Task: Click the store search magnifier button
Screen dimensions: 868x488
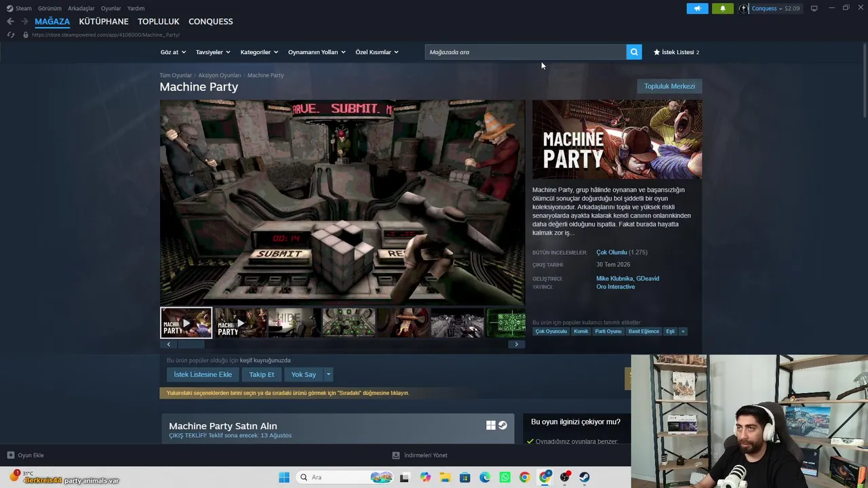Action: pos(634,52)
